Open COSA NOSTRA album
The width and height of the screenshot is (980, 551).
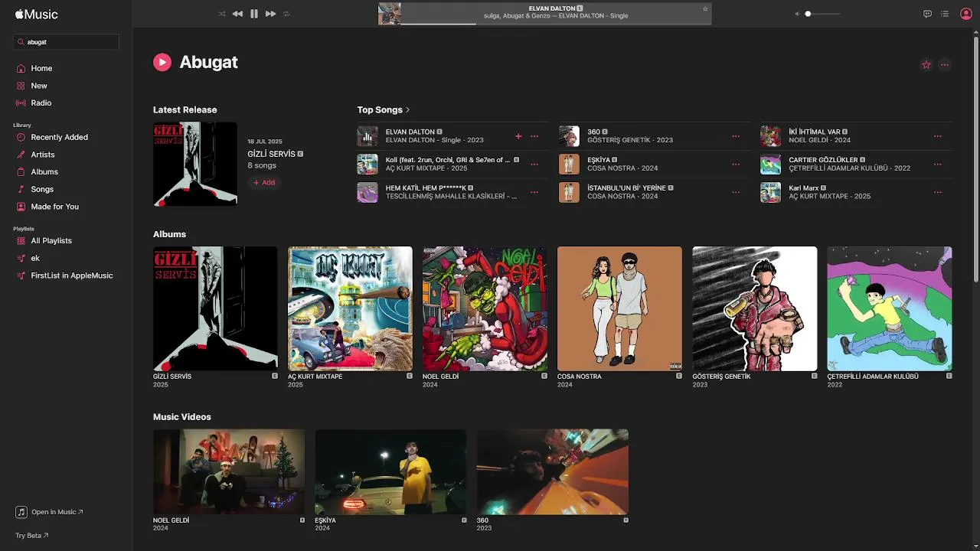click(619, 308)
